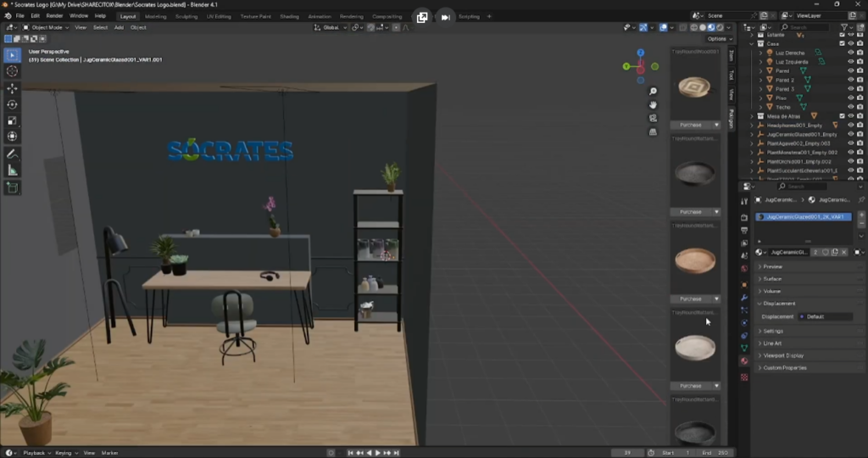Choose the Move tool

[x=12, y=88]
